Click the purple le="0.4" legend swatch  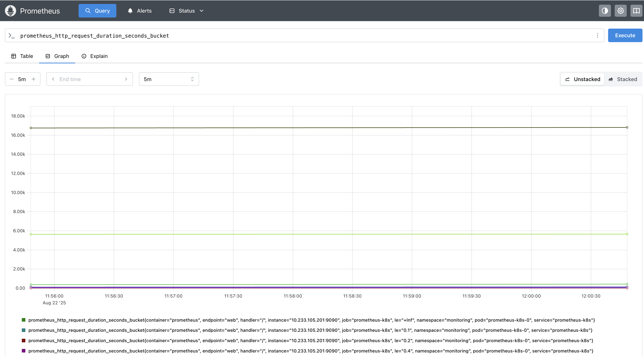(x=23, y=351)
